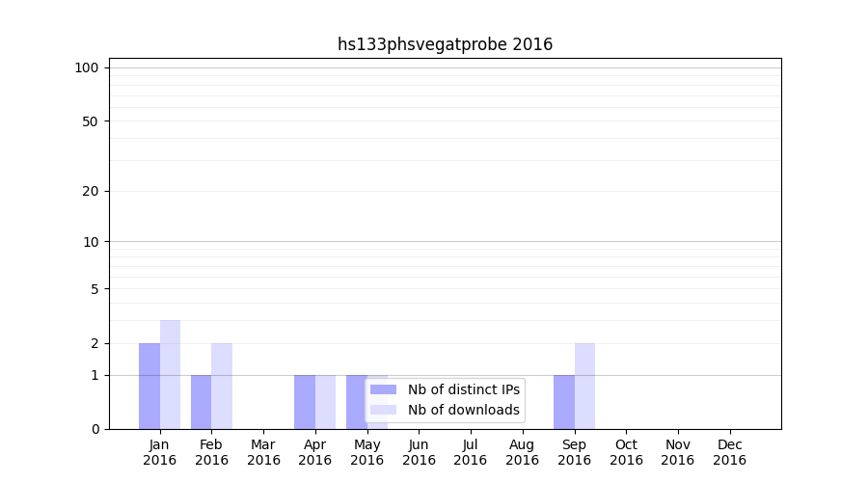The width and height of the screenshot is (868, 482).
Task: Click the April distinct IPs bar
Action: click(305, 402)
